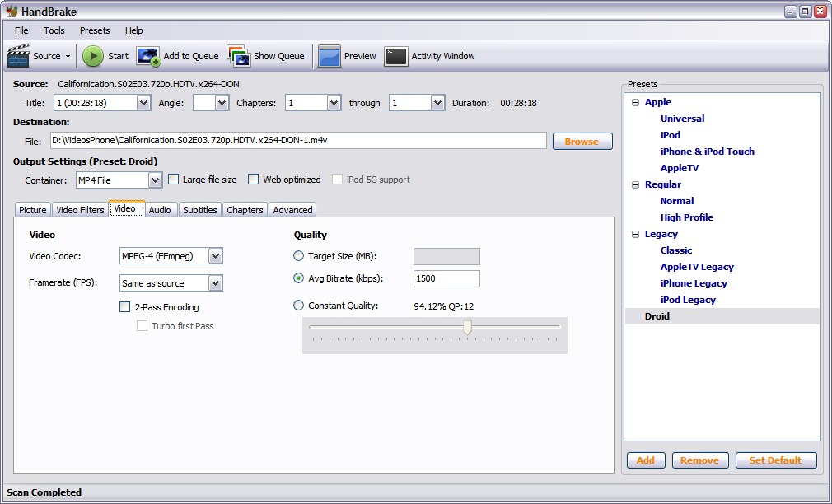Open the Framerate (FPS) dropdown
This screenshot has width=832, height=504.
coord(215,283)
